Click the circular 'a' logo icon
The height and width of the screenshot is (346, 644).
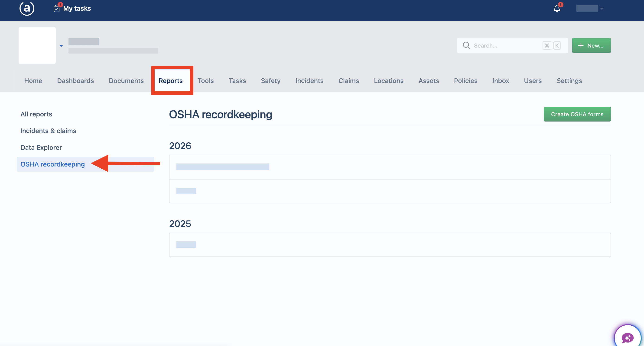[x=27, y=8]
